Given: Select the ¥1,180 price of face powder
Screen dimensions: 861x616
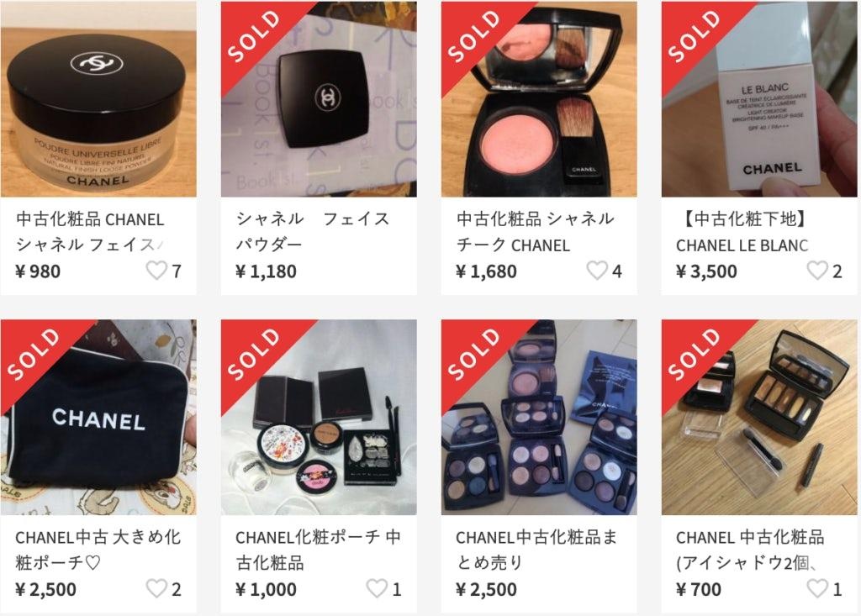Looking at the screenshot, I should point(266,271).
